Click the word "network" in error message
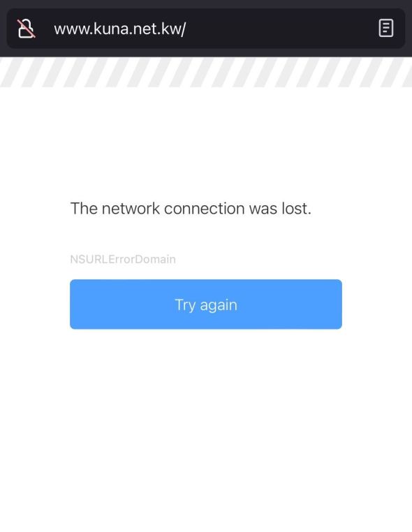Image resolution: width=412 pixels, height=532 pixels. pyautogui.click(x=131, y=209)
